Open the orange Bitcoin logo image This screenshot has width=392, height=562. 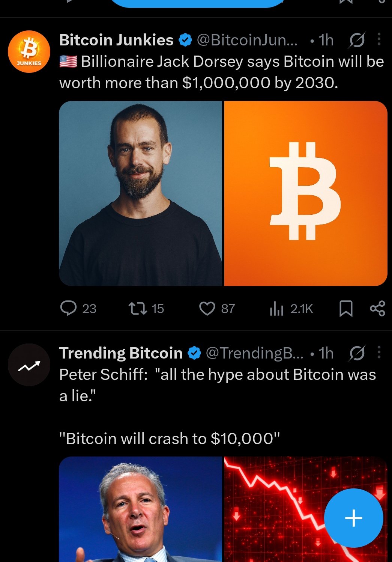pyautogui.click(x=305, y=193)
